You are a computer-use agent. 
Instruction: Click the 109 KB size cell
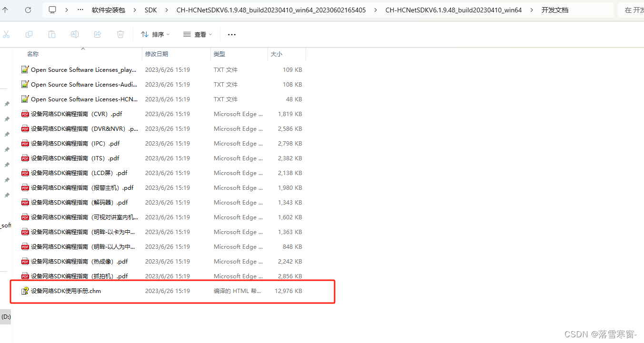292,69
